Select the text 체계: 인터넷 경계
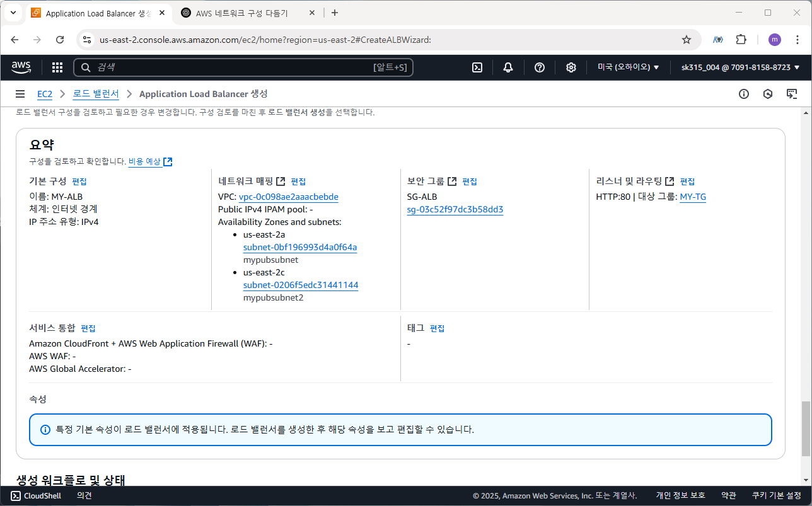 coord(63,209)
